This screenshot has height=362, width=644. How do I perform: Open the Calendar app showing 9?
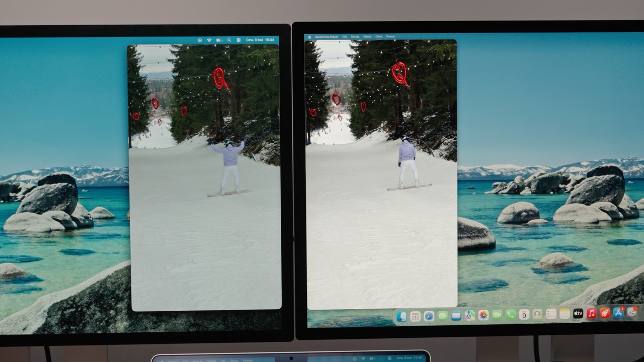pos(524,314)
